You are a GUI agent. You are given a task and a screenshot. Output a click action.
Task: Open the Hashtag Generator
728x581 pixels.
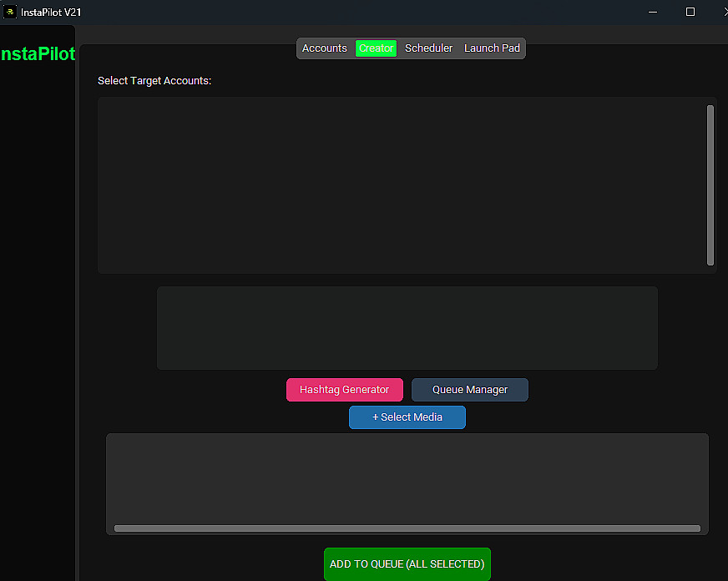pyautogui.click(x=345, y=390)
